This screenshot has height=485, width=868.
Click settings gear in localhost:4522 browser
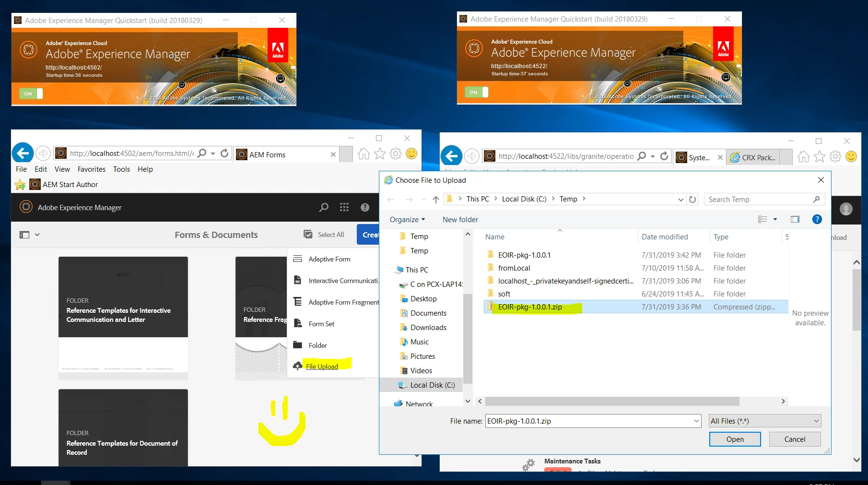click(x=835, y=156)
